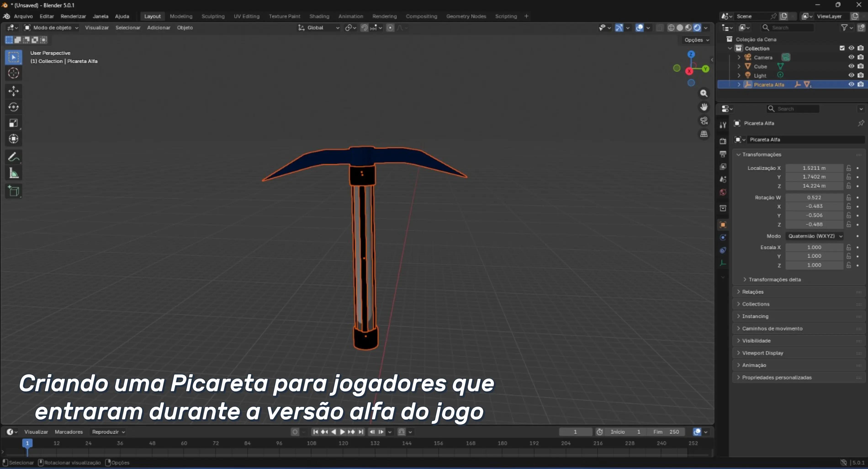Open Reproduzir playback options

click(x=108, y=432)
